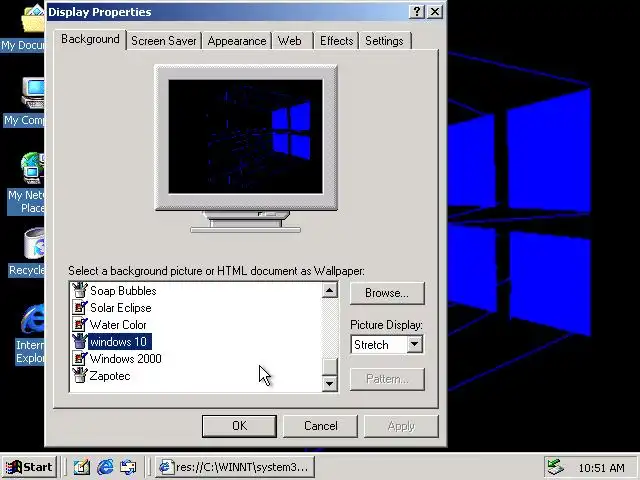Image resolution: width=640 pixels, height=480 pixels.
Task: Click wallpaper list scroll down arrow
Action: coord(330,383)
